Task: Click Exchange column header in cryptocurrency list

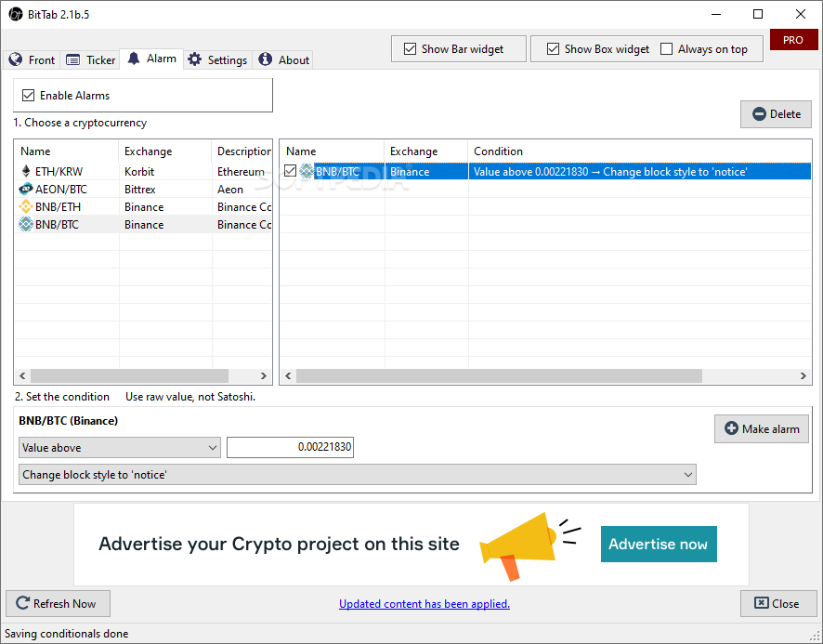Action: click(x=165, y=151)
